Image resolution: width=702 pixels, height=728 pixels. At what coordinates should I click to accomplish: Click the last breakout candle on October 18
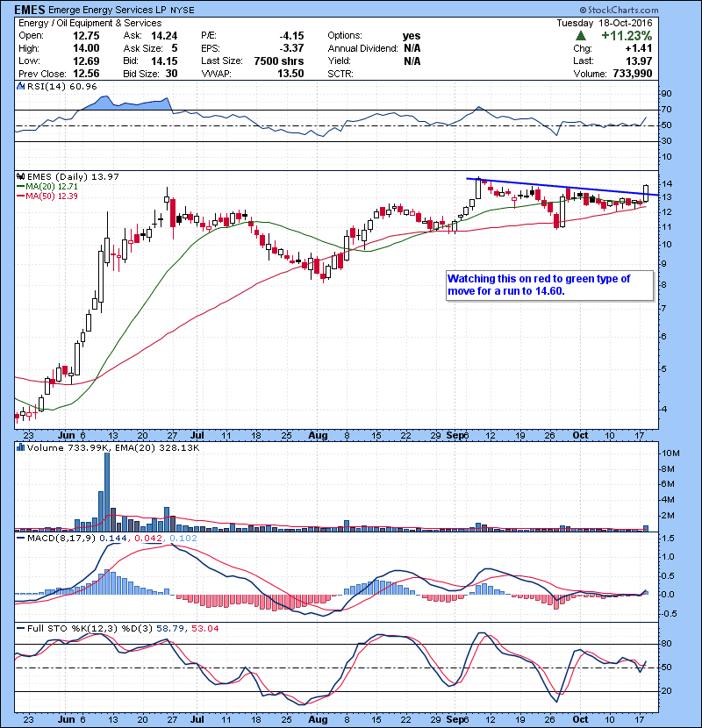(646, 193)
